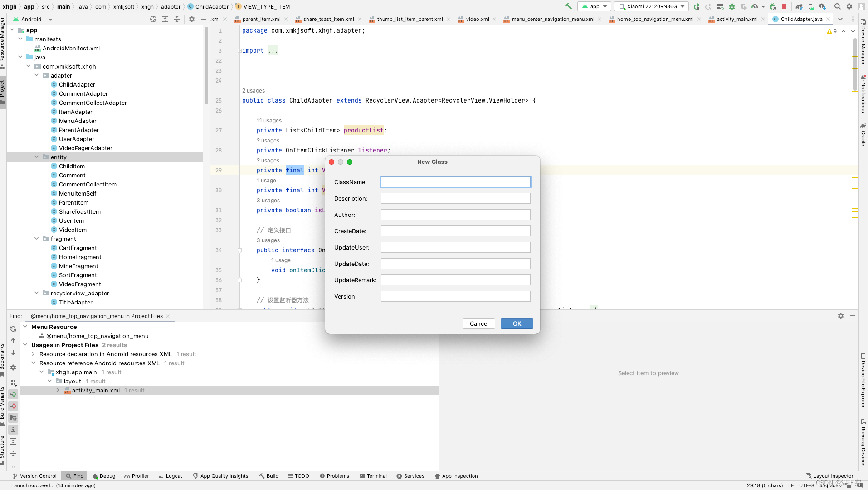Open Device Manager icon in top toolbar
The image size is (868, 490).
tap(811, 6)
